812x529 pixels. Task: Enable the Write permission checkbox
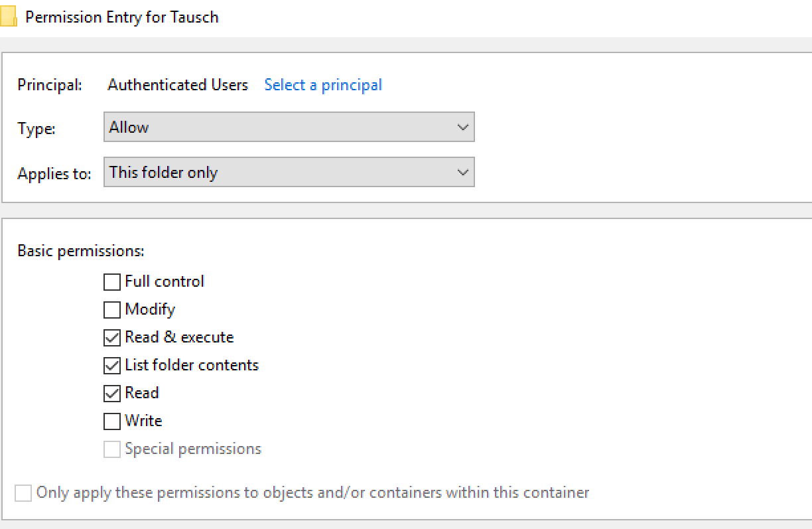[x=112, y=421]
